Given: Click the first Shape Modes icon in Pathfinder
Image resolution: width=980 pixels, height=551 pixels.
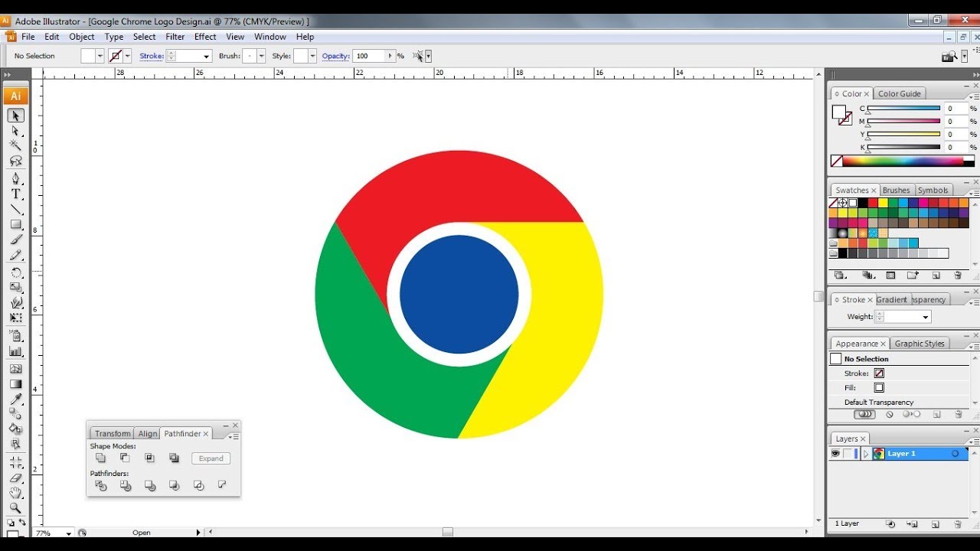Looking at the screenshot, I should tap(100, 458).
